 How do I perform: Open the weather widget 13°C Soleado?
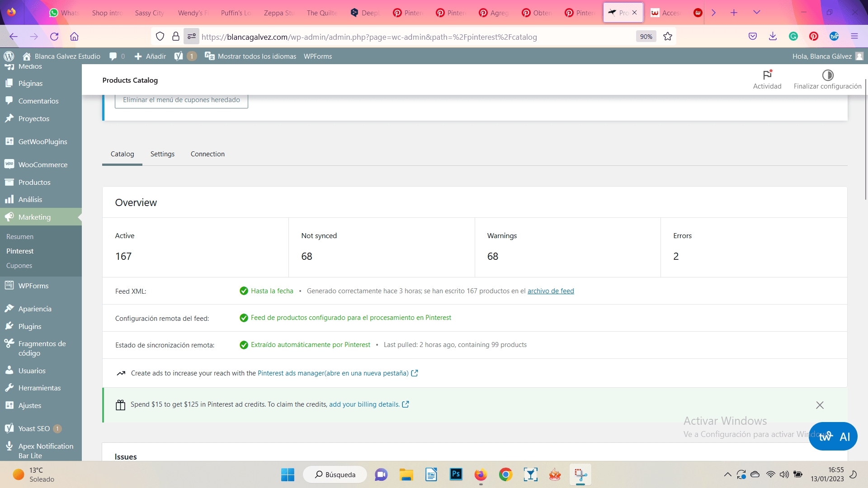tap(34, 474)
